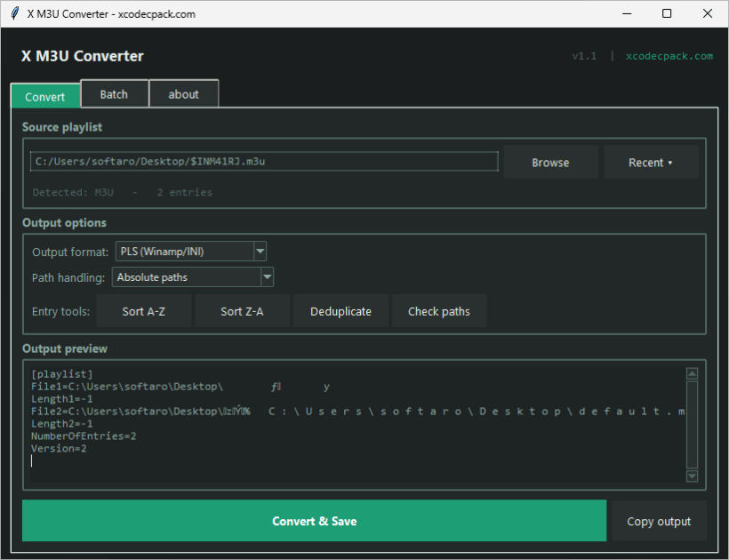Open the Batch tab
The height and width of the screenshot is (560, 729).
pos(115,94)
